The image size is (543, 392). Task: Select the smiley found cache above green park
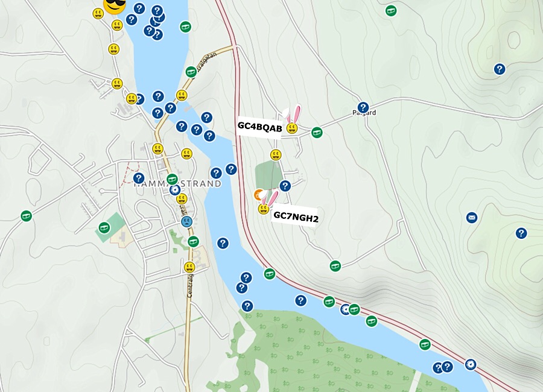(x=276, y=155)
